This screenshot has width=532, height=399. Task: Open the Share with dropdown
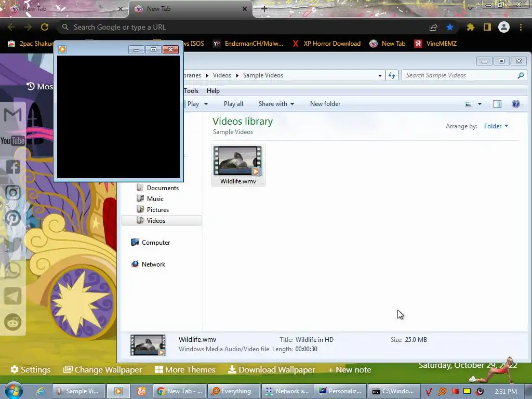276,104
